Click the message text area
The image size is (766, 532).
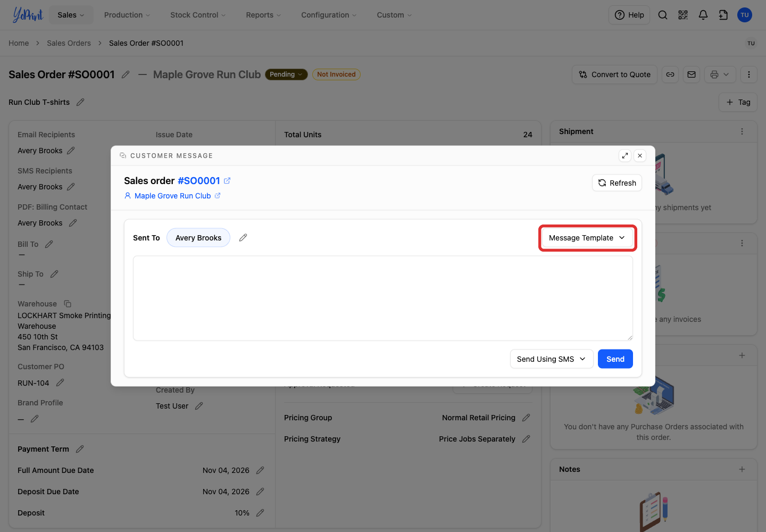pos(383,298)
